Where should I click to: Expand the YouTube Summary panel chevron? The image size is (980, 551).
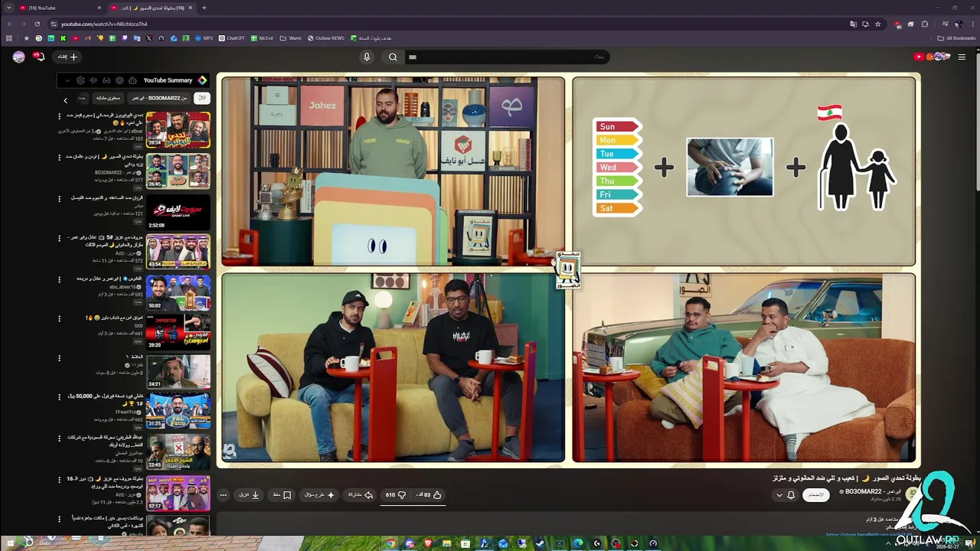click(x=67, y=80)
